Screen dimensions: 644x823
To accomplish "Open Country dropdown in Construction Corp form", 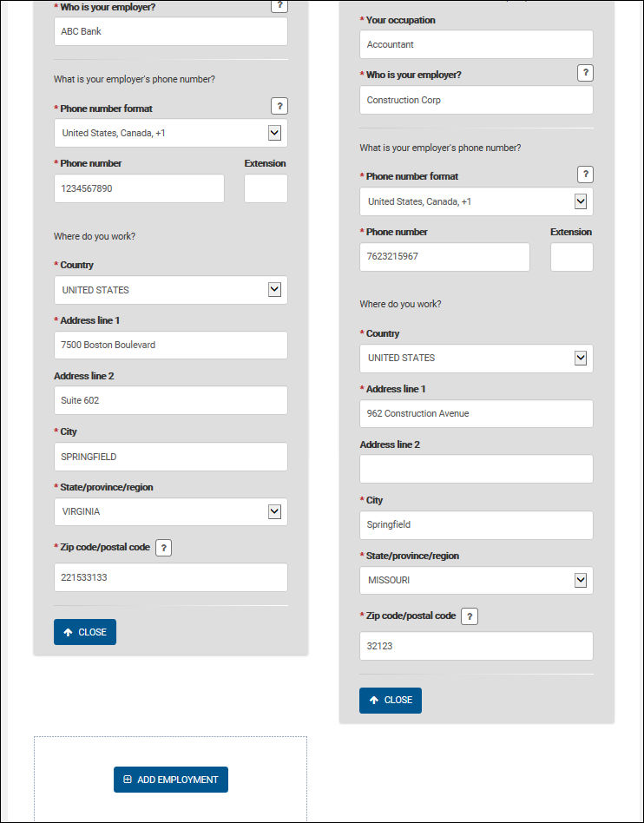I will [581, 358].
